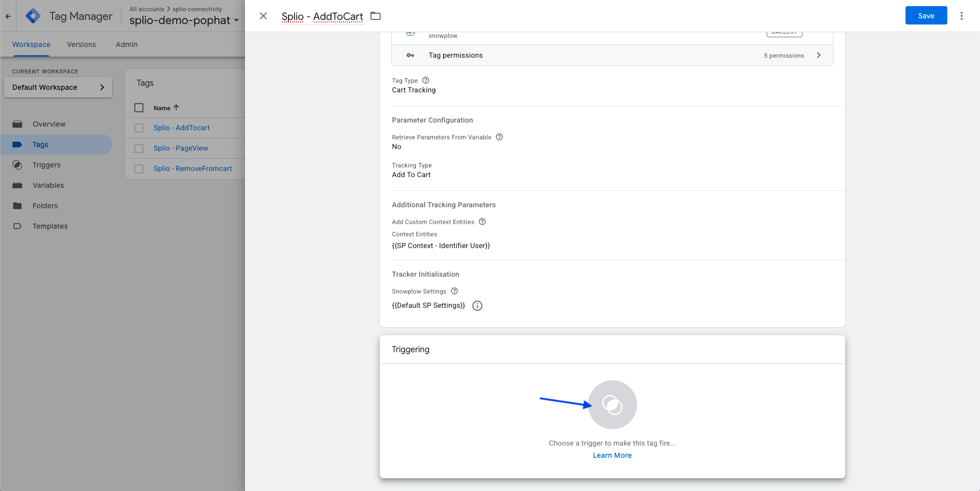Open the Tag Type help icon

click(x=426, y=80)
